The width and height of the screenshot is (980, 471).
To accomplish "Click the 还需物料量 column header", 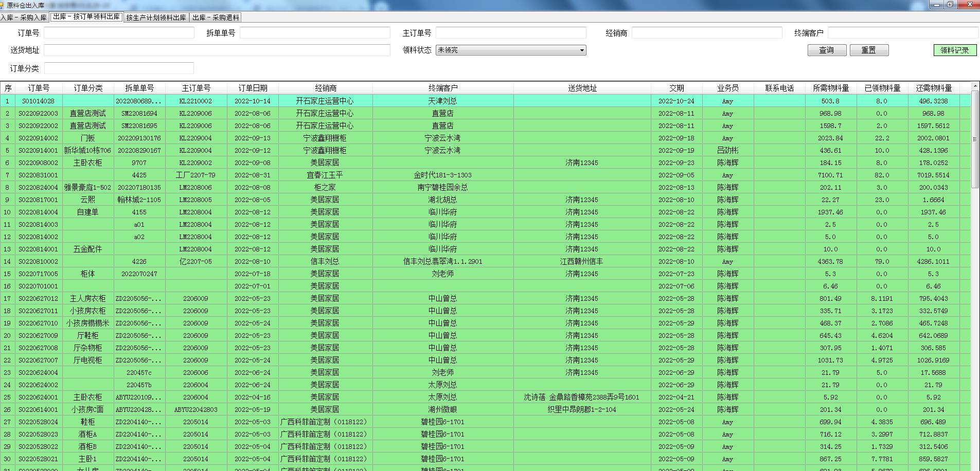I will [x=933, y=88].
